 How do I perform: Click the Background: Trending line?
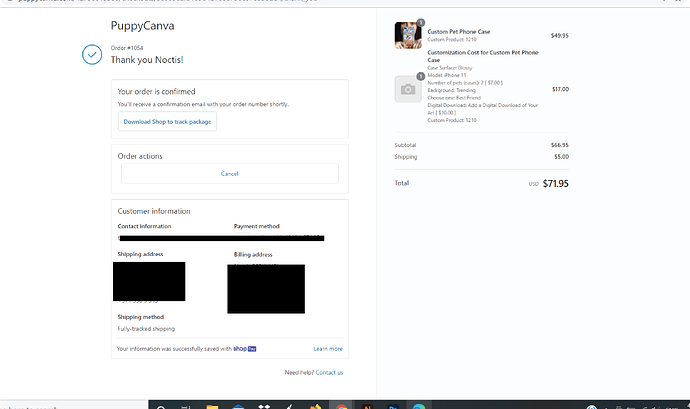[x=451, y=90]
